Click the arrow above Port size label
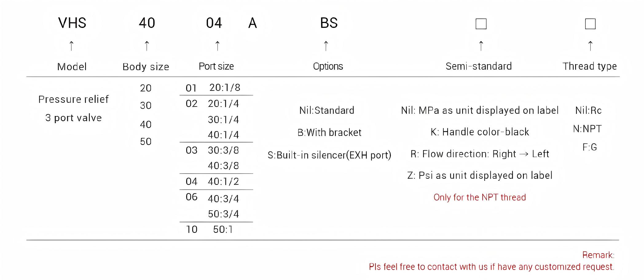 coord(218,46)
